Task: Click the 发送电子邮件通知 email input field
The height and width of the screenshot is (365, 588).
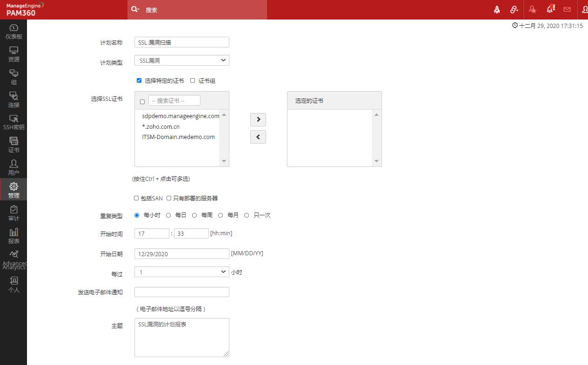Action: [x=181, y=292]
